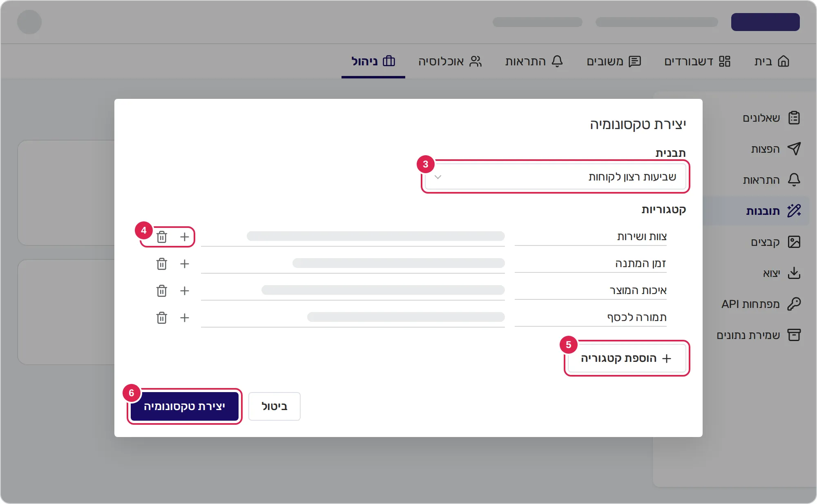
Task: Edit the תמורה לכסף category name
Action: point(591,317)
